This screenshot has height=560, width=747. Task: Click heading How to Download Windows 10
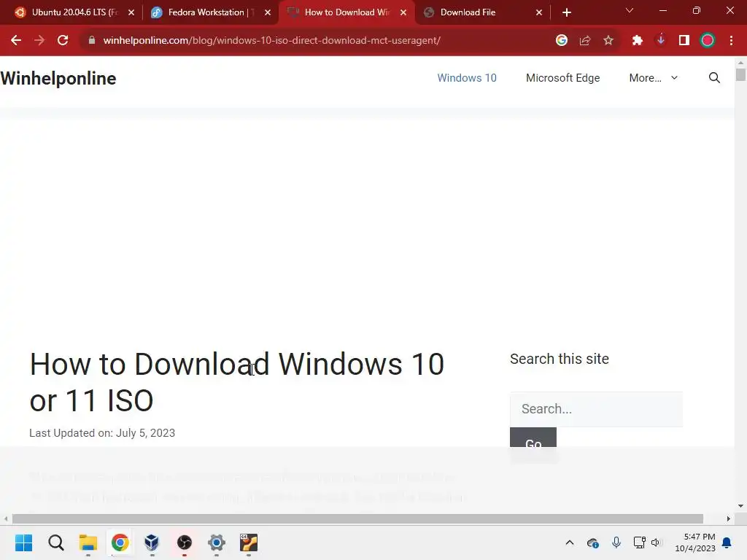[237, 382]
